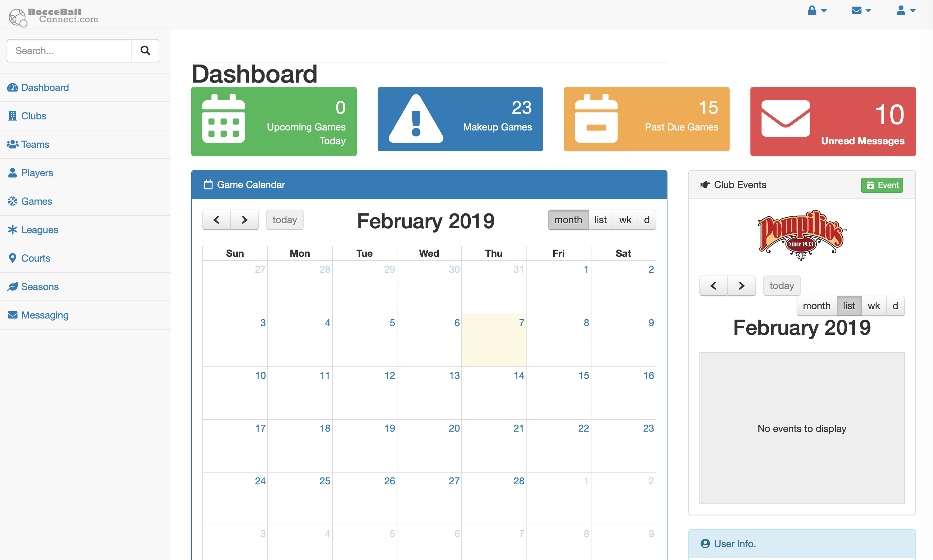
Task: Focus the Search text field
Action: click(x=69, y=51)
